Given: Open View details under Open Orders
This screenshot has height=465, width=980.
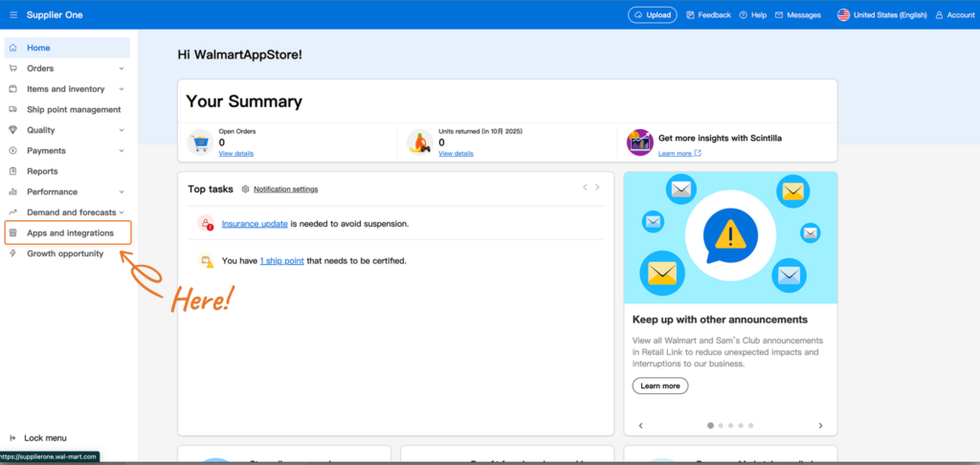Looking at the screenshot, I should pos(236,154).
